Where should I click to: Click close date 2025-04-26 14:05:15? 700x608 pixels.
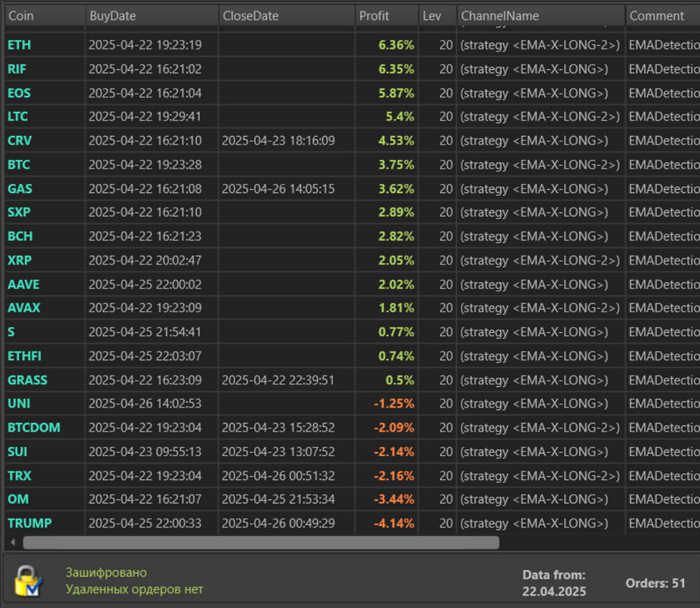(278, 188)
